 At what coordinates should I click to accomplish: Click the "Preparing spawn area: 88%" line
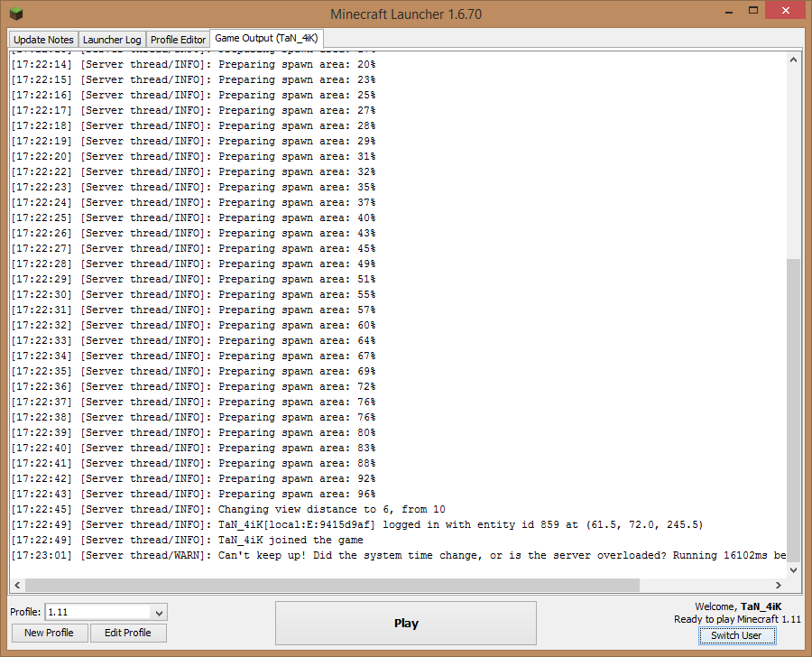(x=193, y=463)
